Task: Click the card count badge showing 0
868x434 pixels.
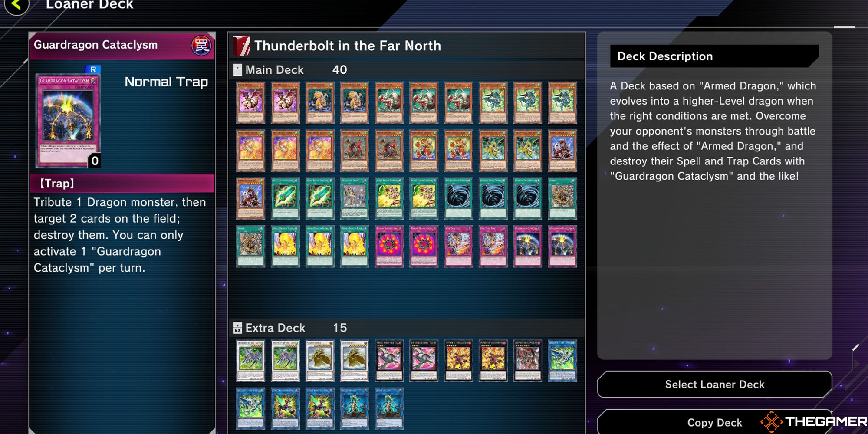Action: [95, 161]
